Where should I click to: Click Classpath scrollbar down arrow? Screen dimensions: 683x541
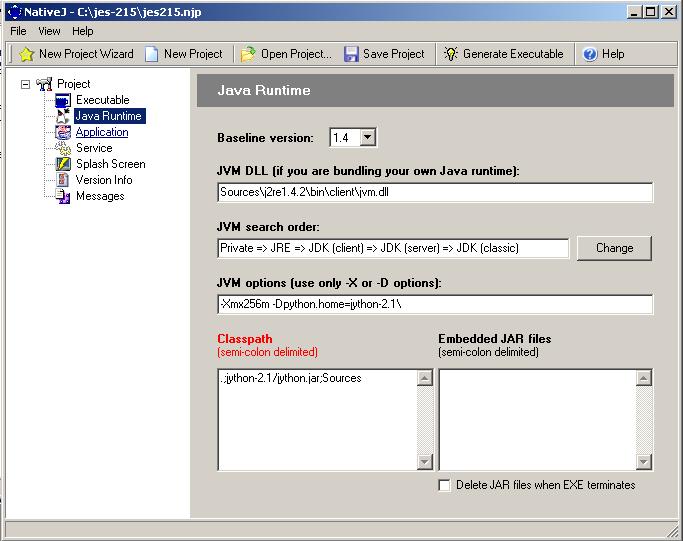(x=425, y=462)
